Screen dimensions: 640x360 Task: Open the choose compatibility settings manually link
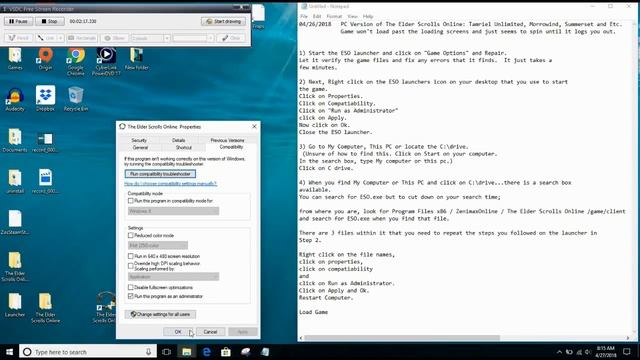pyautogui.click(x=170, y=184)
